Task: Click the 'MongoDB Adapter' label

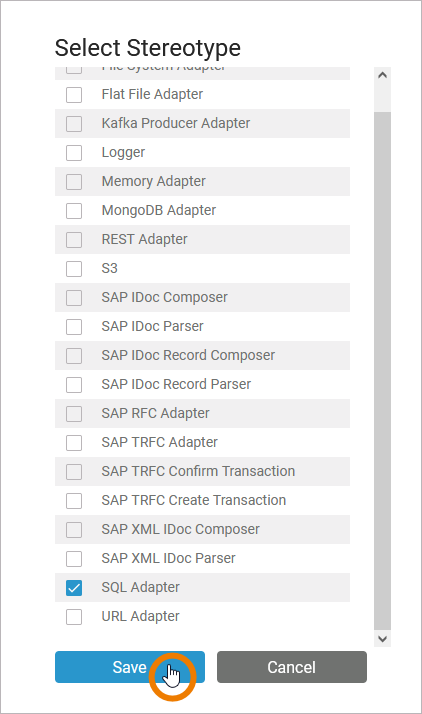Action: (159, 210)
